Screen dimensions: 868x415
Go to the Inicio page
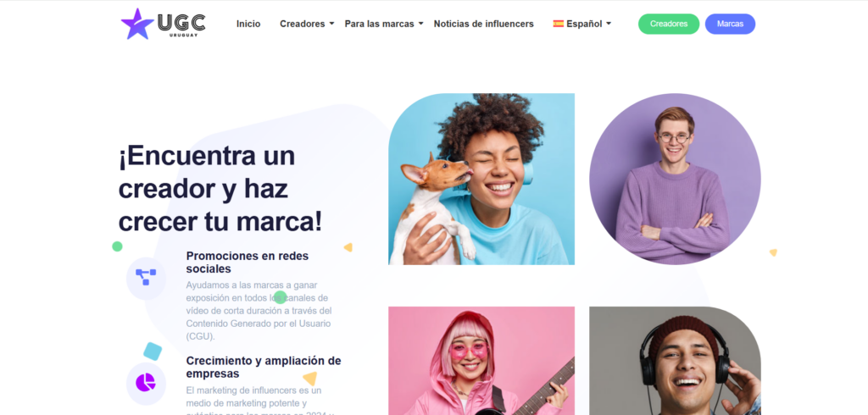click(248, 24)
